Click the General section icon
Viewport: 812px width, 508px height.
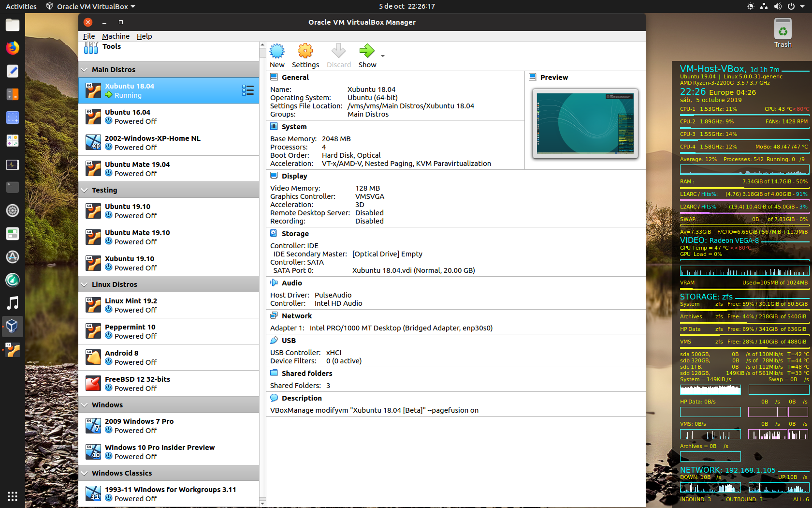click(274, 77)
